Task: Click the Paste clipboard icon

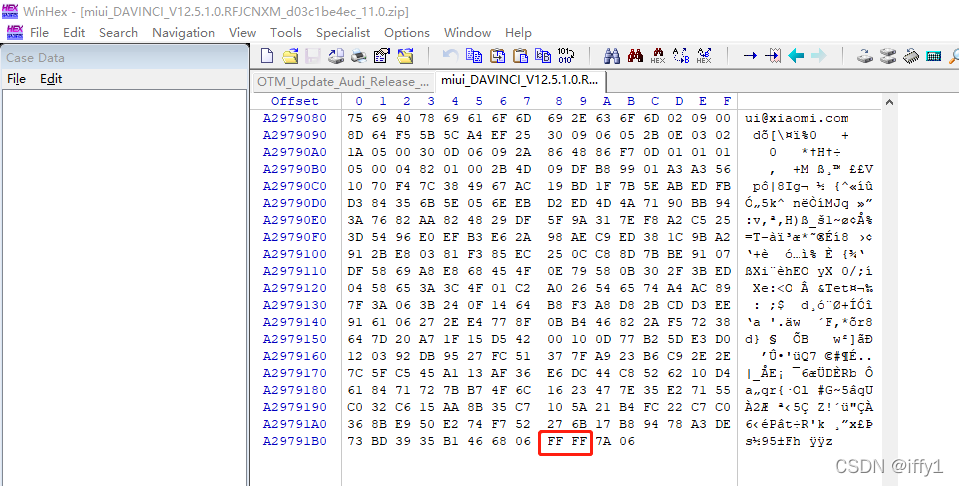Action: [520, 56]
